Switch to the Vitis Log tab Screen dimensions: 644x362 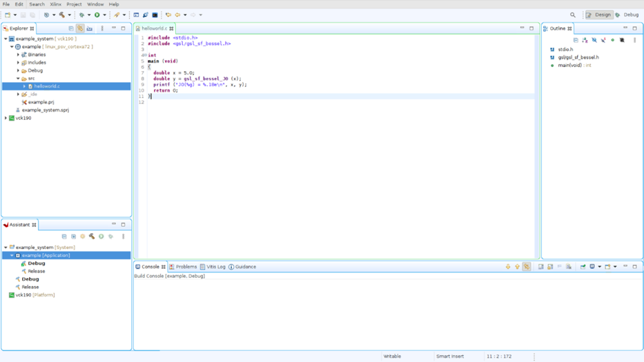(x=213, y=267)
